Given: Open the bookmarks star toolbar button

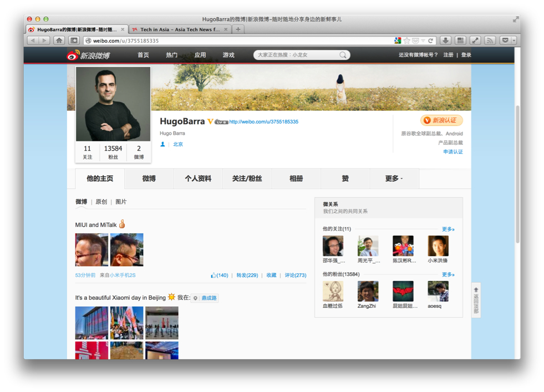Looking at the screenshot, I should coord(74,40).
